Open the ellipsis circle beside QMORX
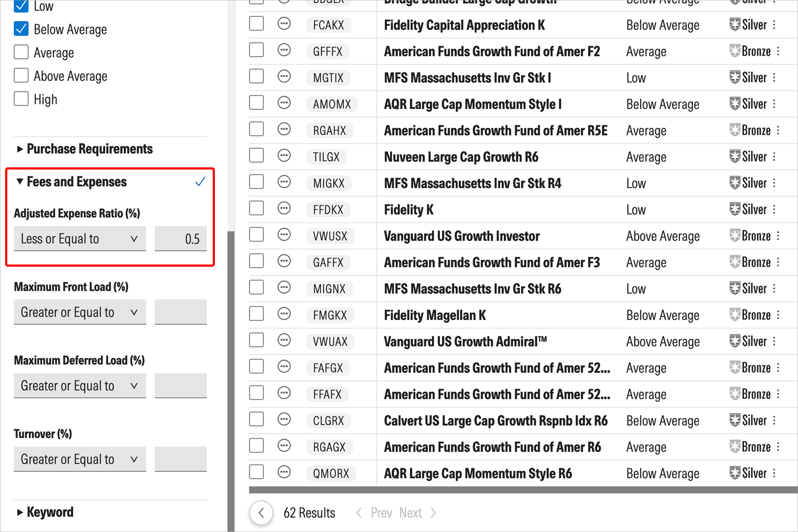This screenshot has width=798, height=532. click(284, 472)
